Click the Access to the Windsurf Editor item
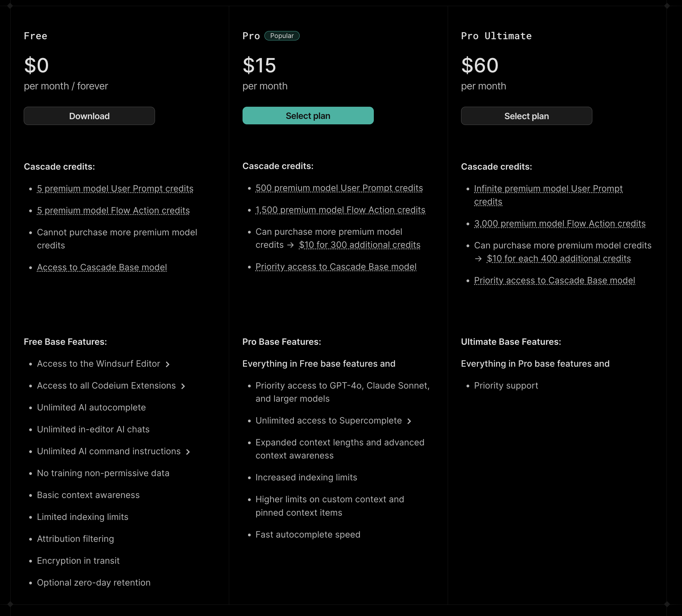The width and height of the screenshot is (682, 616). [x=98, y=364]
